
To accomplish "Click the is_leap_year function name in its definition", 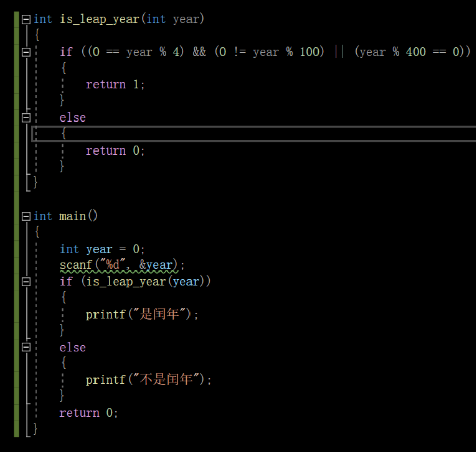I will 99,20.
